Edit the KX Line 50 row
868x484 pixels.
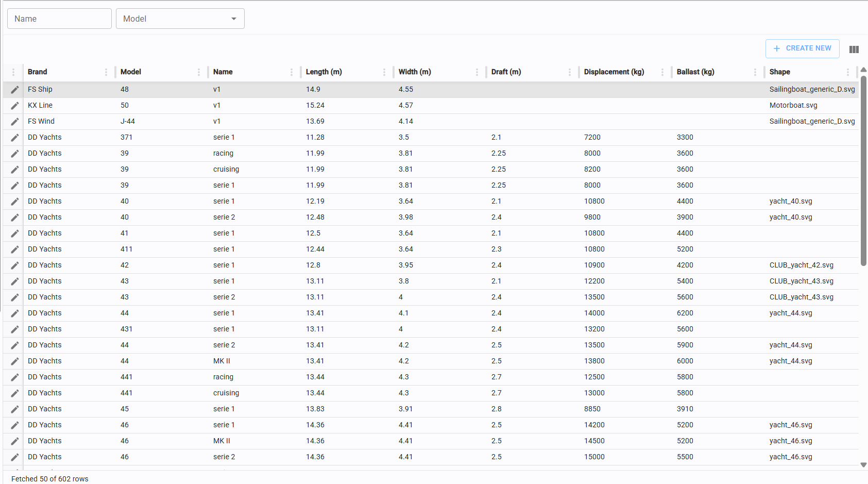(15, 106)
